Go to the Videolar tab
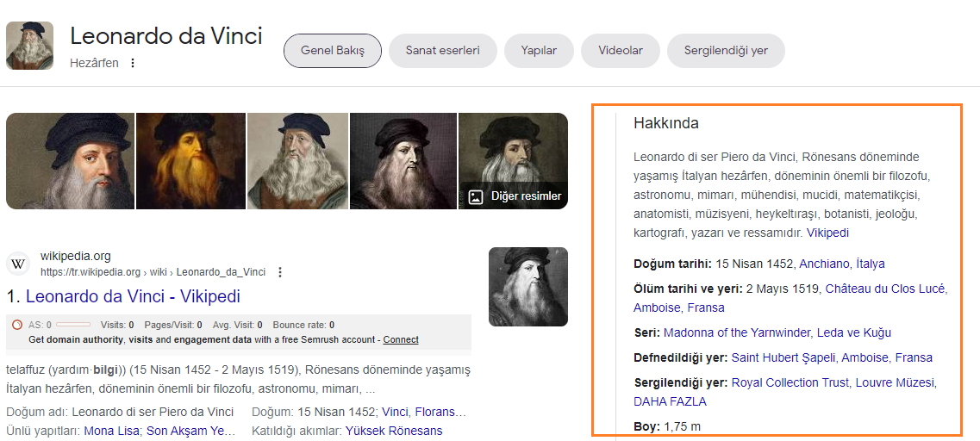 (620, 51)
